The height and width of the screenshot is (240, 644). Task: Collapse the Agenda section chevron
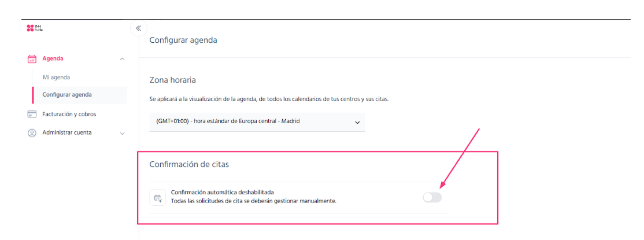click(122, 59)
